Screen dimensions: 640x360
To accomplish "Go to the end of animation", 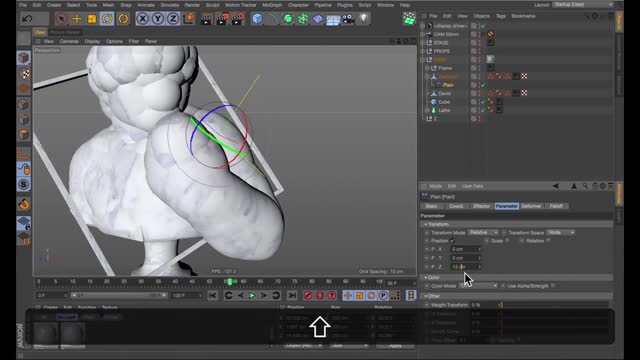I will pos(291,296).
